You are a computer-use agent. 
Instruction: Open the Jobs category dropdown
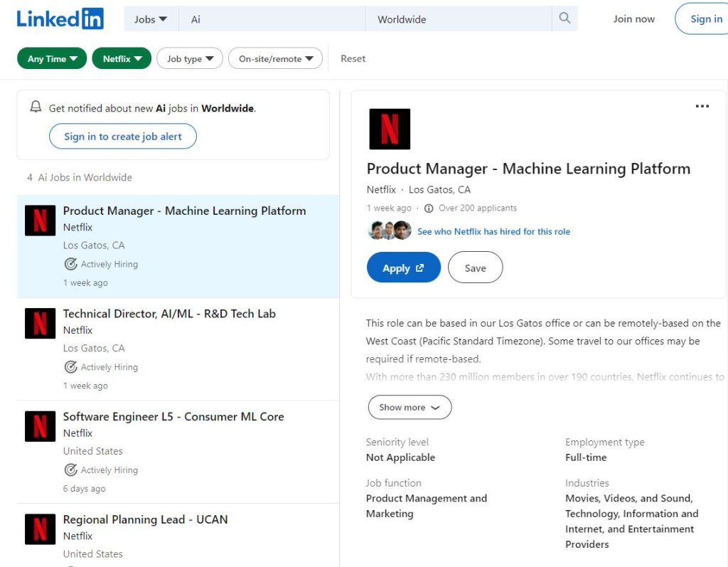tap(151, 19)
